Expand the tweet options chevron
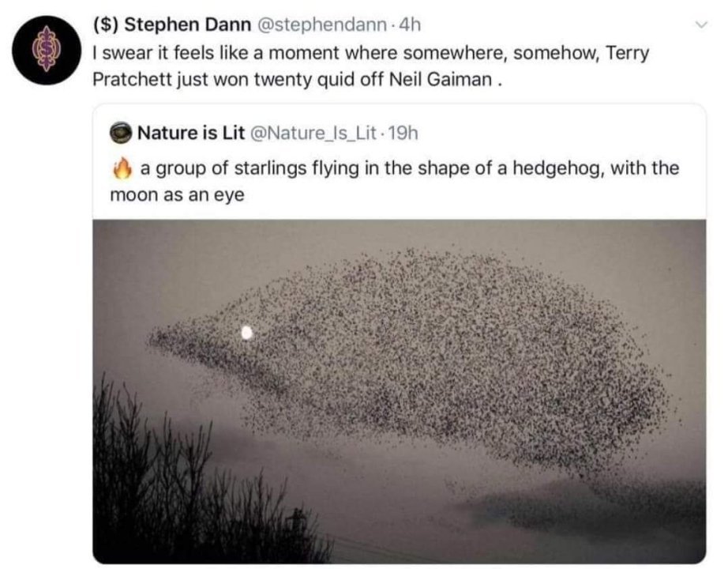Image resolution: width=728 pixels, height=569 pixels. [x=697, y=25]
